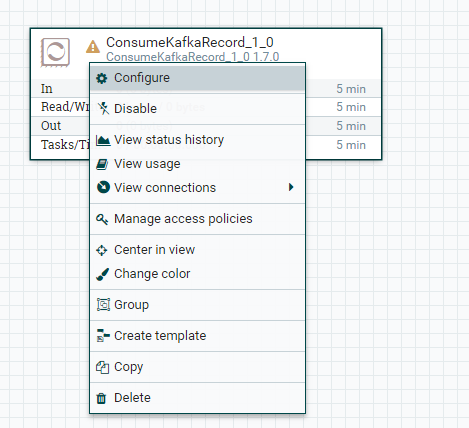This screenshot has height=428, width=469.
Task: Choose Delete menu entry
Action: [197, 398]
